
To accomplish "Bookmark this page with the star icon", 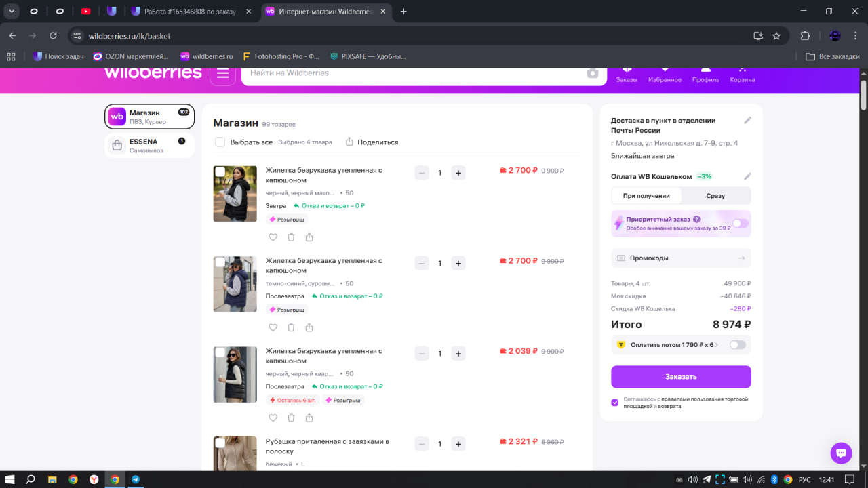I will coord(776,36).
